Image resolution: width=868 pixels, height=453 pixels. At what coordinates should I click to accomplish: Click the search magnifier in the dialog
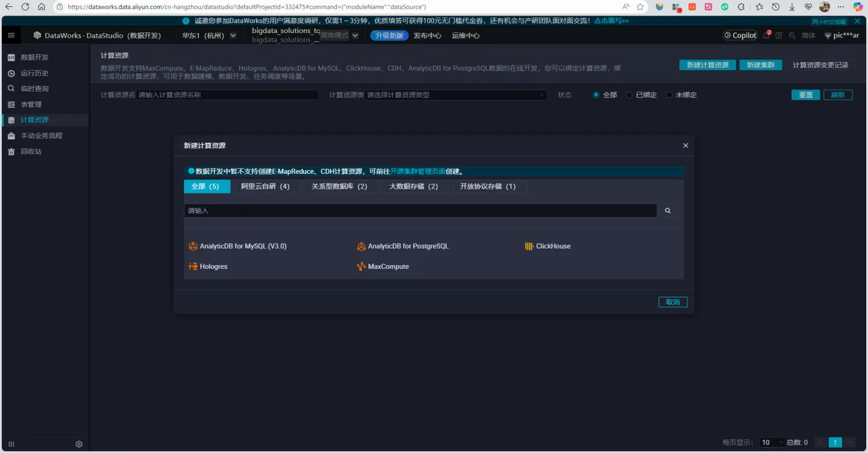[668, 211]
